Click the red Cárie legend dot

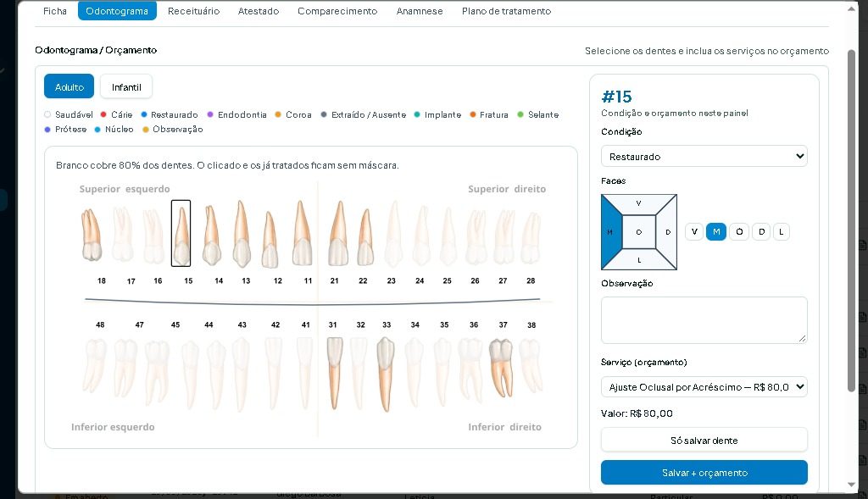tap(103, 114)
